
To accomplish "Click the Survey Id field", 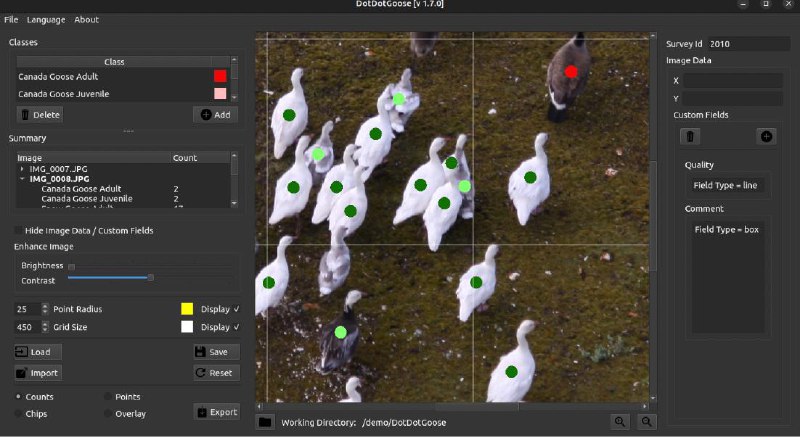I will coord(748,44).
